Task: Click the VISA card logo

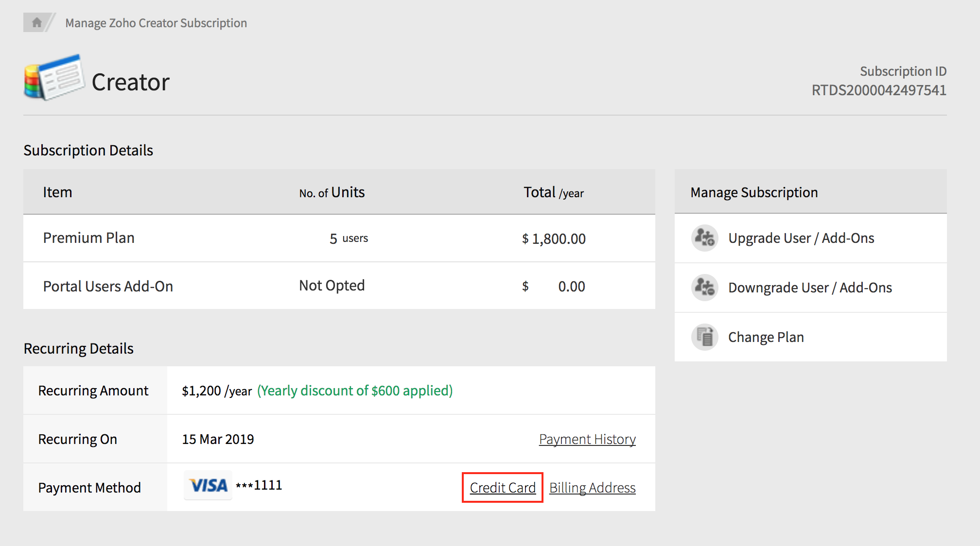Action: 208,485
